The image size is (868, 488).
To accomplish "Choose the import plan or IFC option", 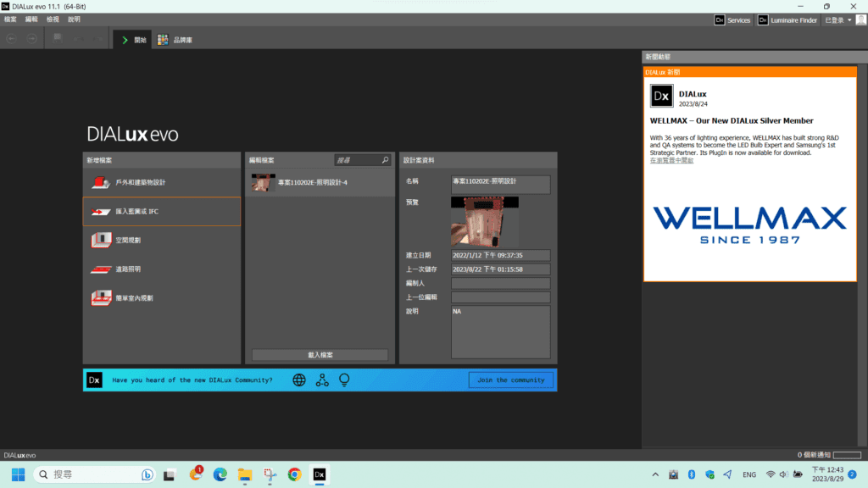I will coord(162,211).
